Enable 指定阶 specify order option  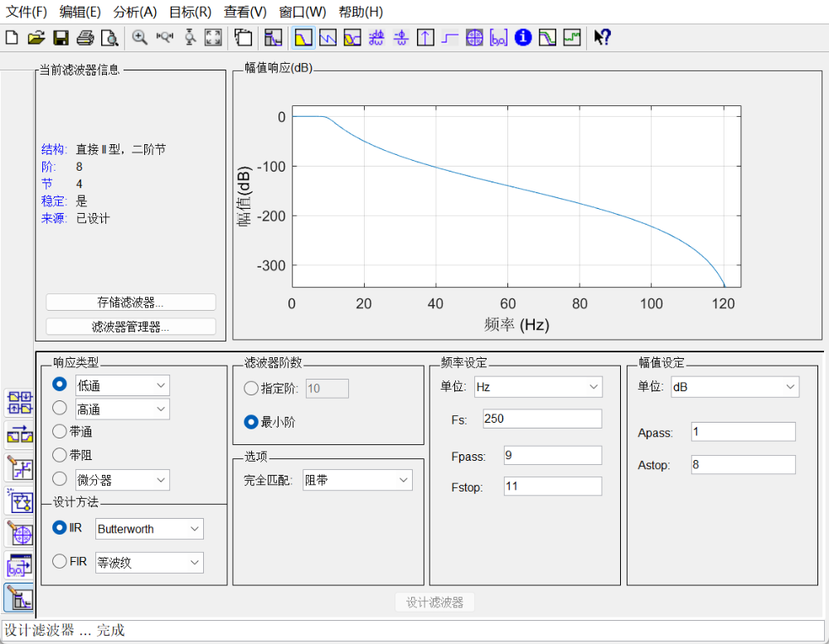coord(250,389)
